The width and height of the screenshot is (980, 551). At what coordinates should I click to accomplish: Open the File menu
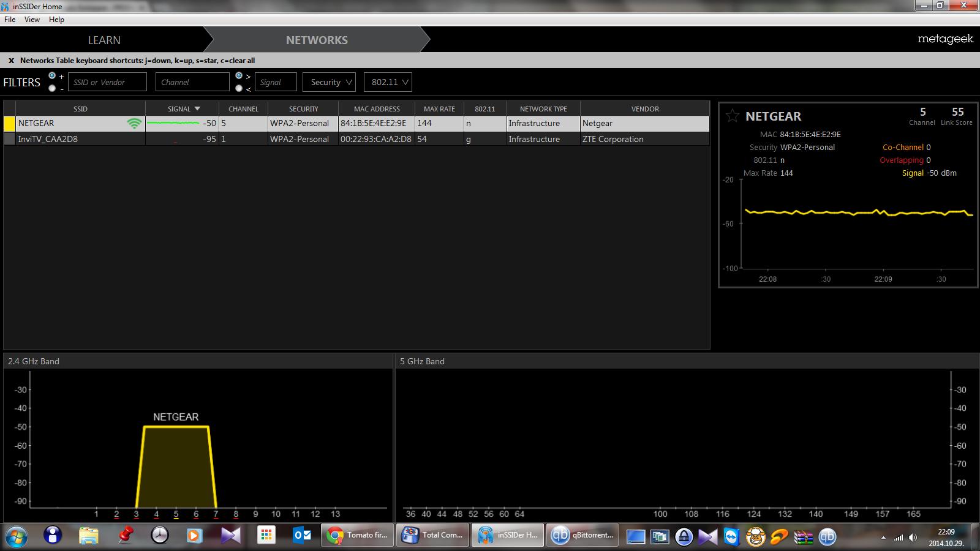pyautogui.click(x=10, y=20)
